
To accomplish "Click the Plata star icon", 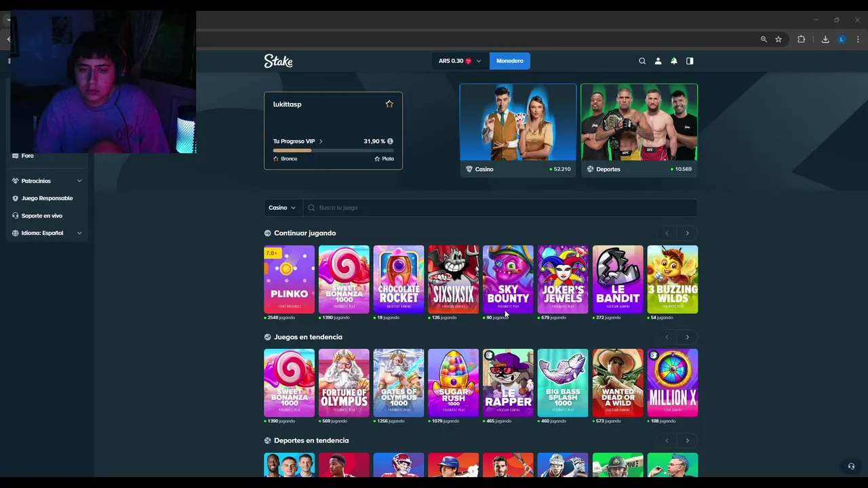I will tap(377, 159).
